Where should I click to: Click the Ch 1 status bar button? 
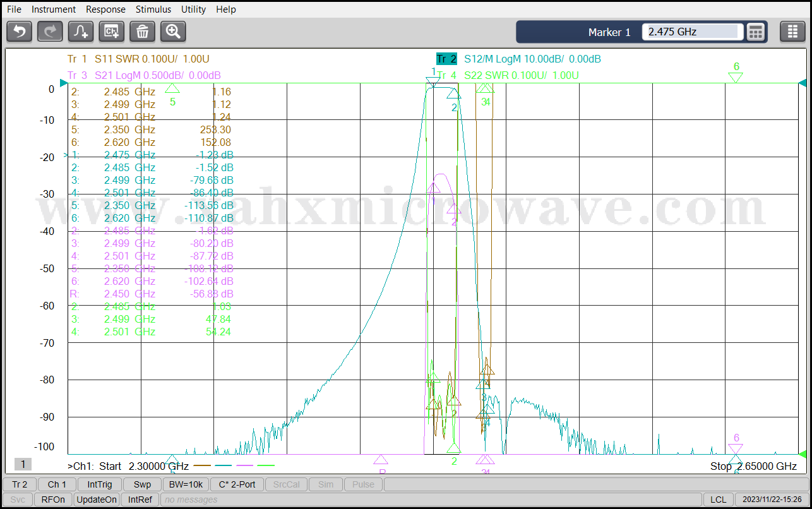(57, 484)
